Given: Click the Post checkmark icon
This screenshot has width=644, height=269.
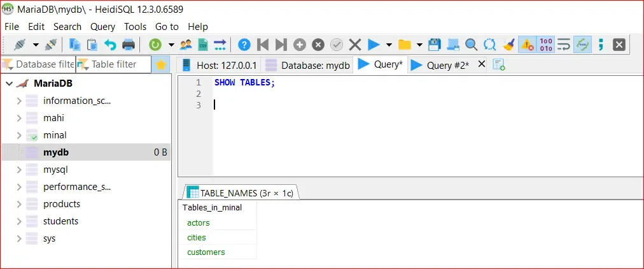Looking at the screenshot, I should click(337, 45).
